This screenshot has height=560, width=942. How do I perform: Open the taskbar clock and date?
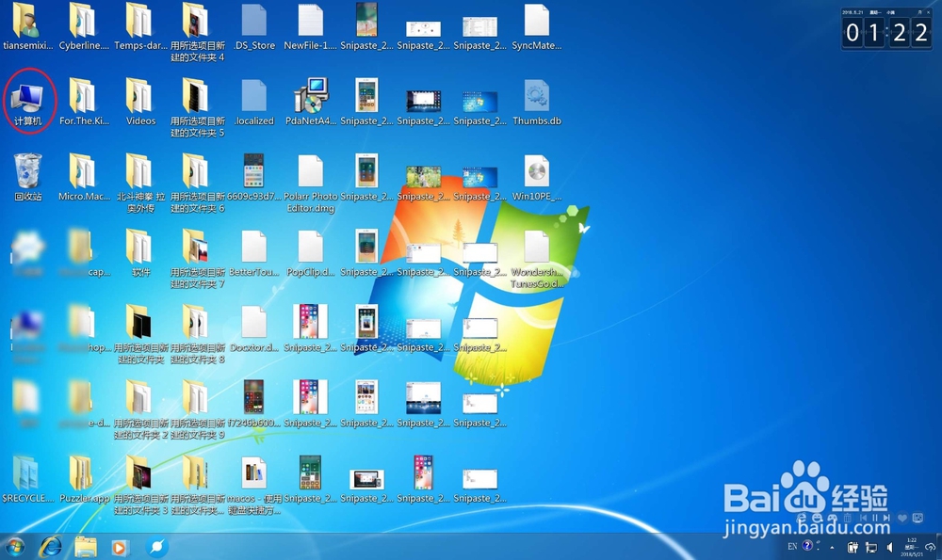[x=911, y=547]
